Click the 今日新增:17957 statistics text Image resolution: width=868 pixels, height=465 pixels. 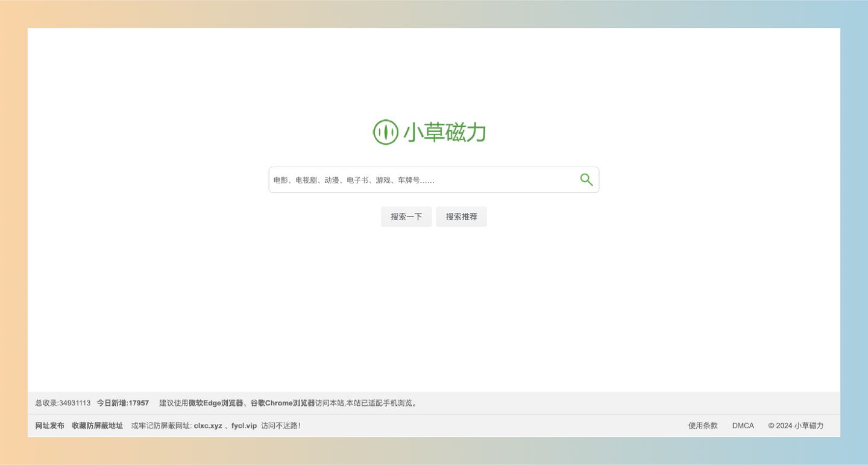(122, 403)
